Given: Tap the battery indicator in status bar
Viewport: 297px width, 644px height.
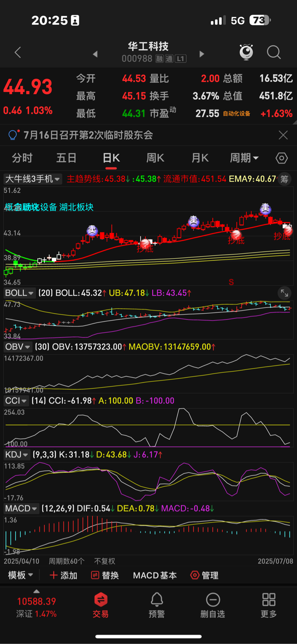Looking at the screenshot, I should pos(260,20).
